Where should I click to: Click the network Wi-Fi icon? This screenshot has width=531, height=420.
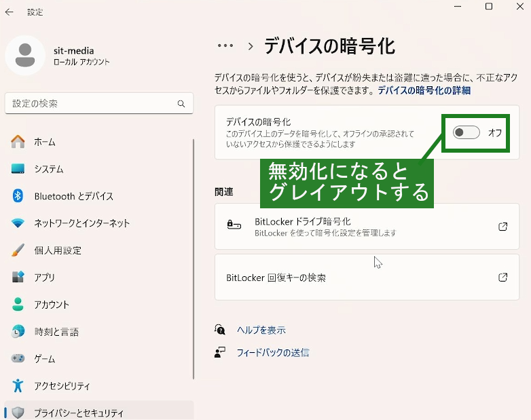click(18, 223)
